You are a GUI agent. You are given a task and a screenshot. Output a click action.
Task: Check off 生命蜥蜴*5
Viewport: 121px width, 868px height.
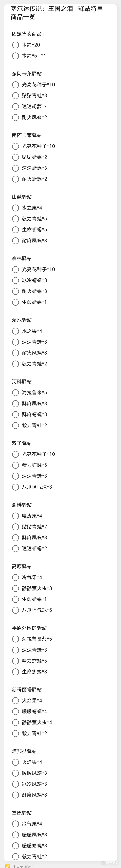click(15, 230)
